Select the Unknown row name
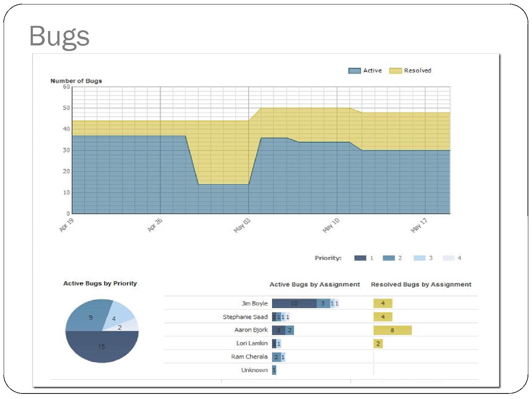 tap(255, 370)
